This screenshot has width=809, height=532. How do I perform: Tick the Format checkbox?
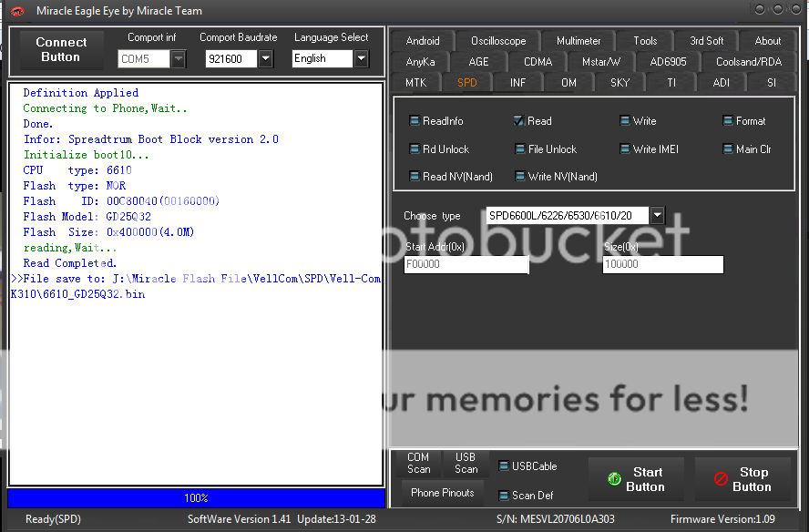(x=728, y=121)
